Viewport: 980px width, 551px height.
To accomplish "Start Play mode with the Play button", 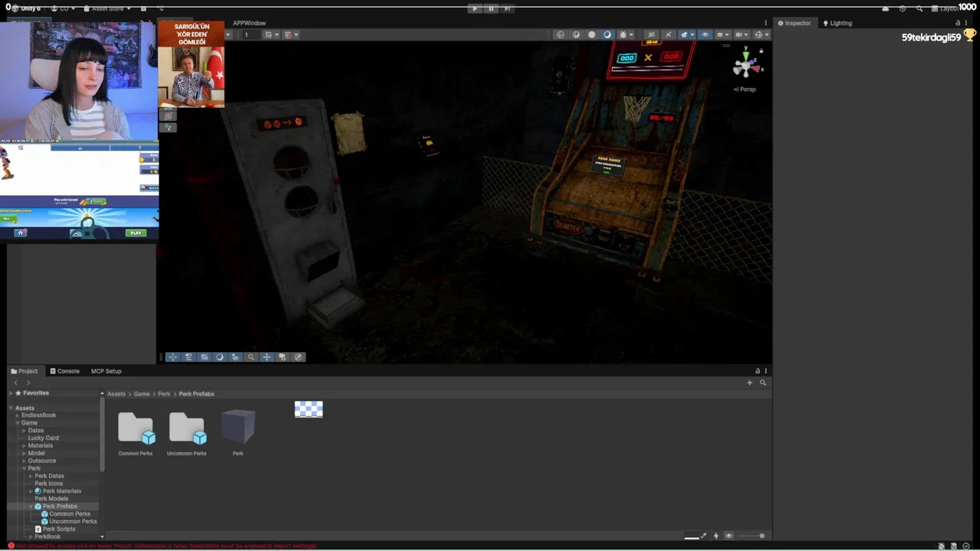I will [475, 8].
